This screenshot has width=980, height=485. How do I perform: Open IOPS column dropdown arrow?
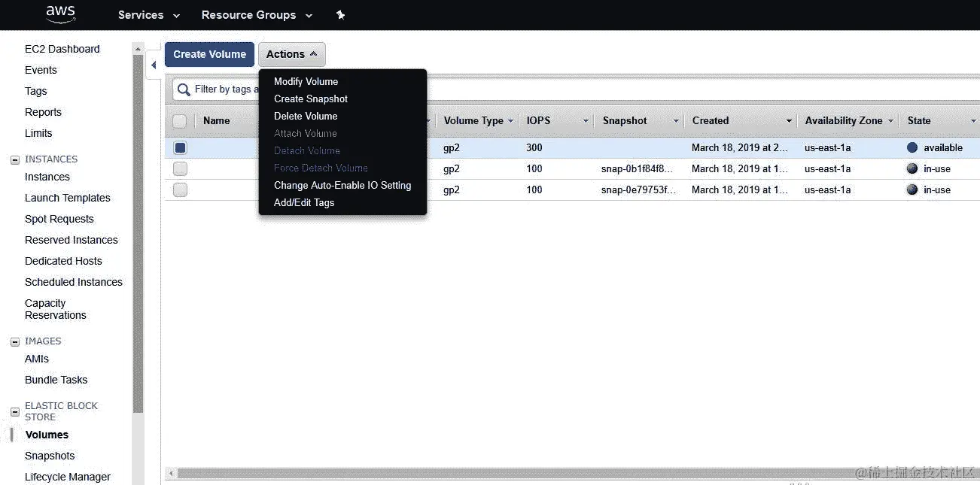coord(586,121)
